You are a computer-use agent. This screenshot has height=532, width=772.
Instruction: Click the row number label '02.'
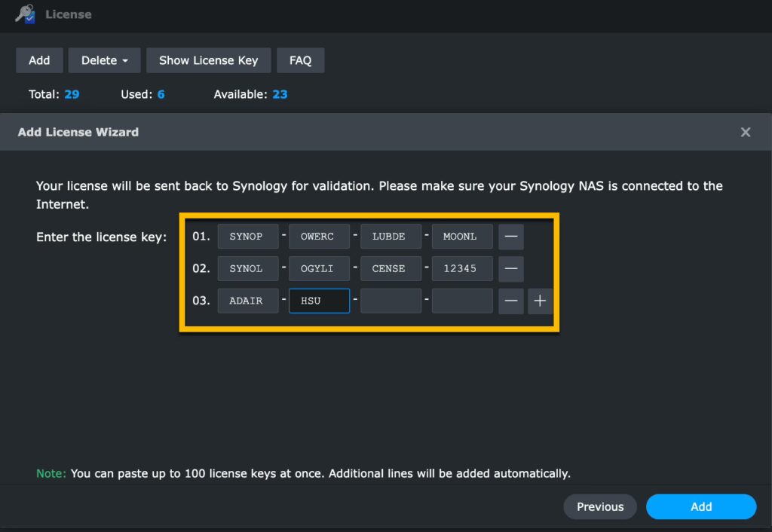click(x=201, y=269)
